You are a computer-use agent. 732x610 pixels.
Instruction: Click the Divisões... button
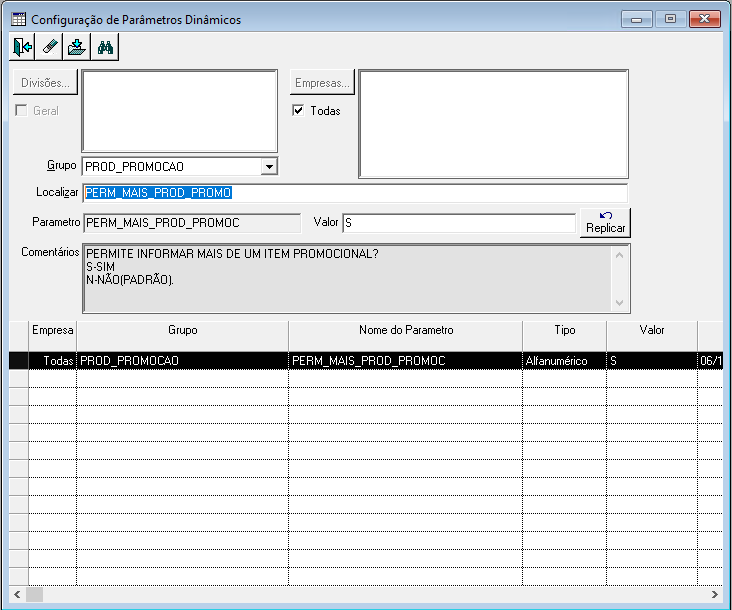pyautogui.click(x=45, y=83)
